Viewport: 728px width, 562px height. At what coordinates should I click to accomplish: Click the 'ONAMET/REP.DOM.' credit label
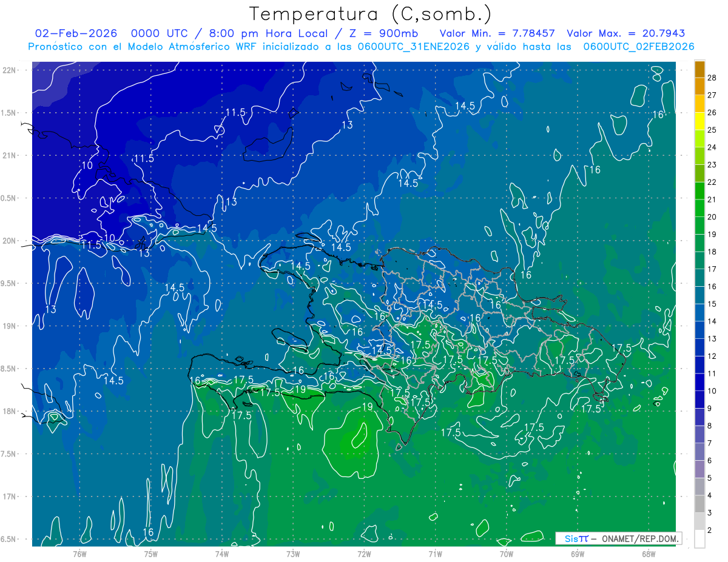pos(641,538)
